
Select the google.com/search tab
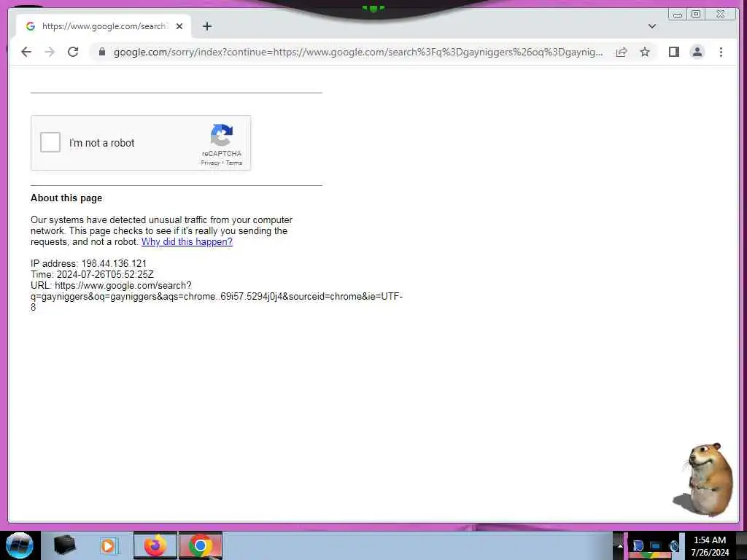coord(104,26)
